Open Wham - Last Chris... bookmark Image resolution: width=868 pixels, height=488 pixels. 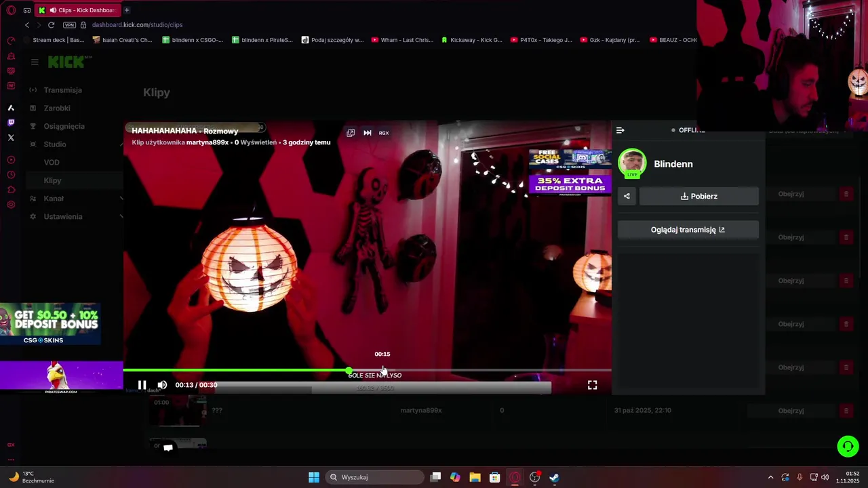click(x=402, y=40)
